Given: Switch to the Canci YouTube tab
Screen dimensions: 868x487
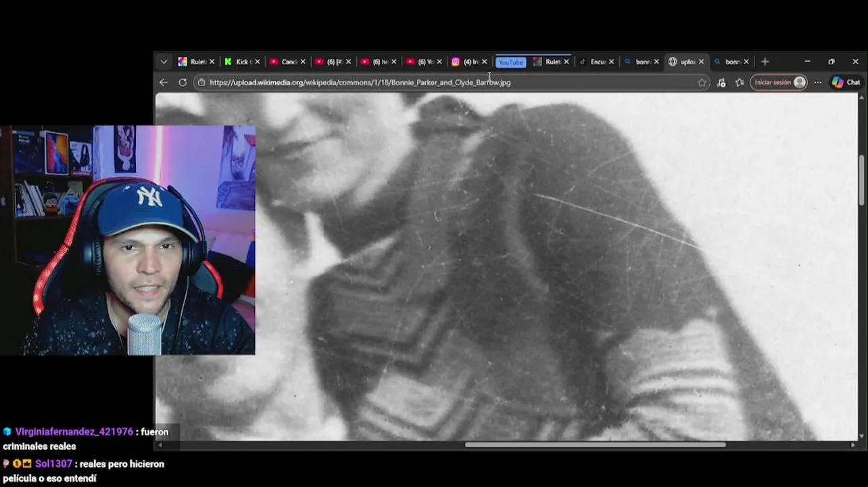Looking at the screenshot, I should pos(287,62).
